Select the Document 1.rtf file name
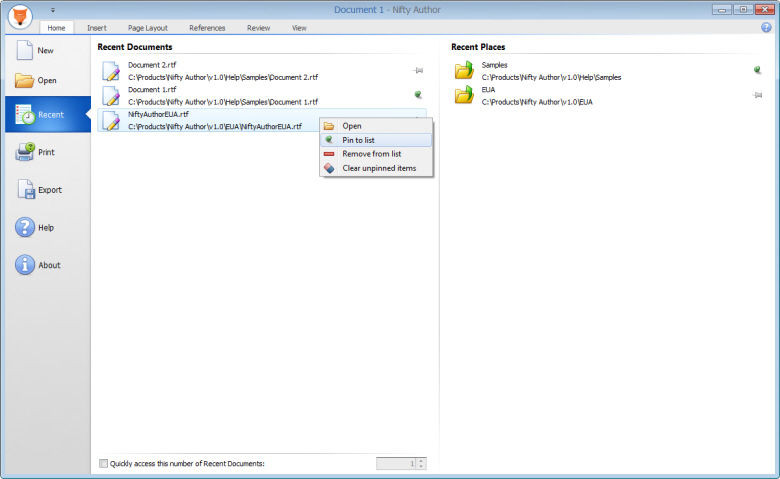Viewport: 780px width, 479px height. click(152, 90)
